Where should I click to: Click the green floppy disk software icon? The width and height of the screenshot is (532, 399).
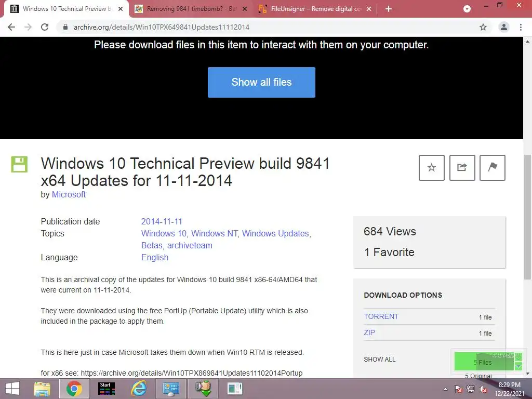click(19, 164)
